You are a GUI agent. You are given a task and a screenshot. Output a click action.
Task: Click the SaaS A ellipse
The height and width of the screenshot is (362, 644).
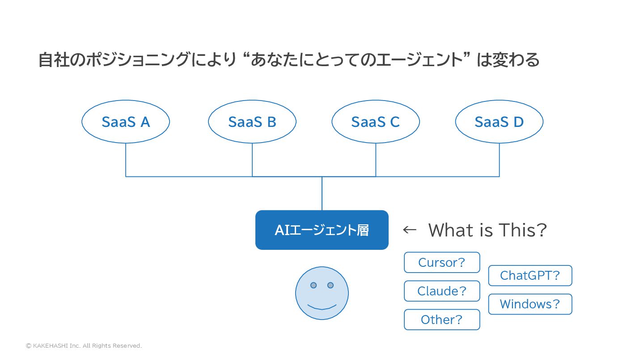click(x=126, y=122)
